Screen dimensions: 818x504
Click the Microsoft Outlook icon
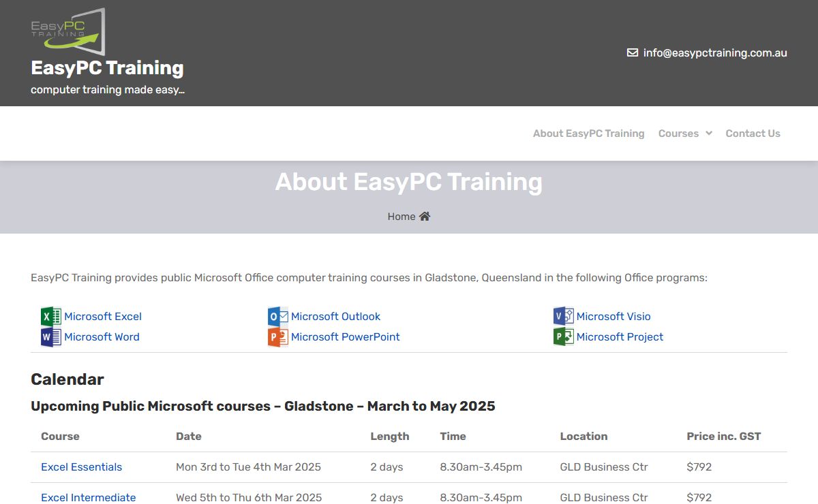click(278, 316)
